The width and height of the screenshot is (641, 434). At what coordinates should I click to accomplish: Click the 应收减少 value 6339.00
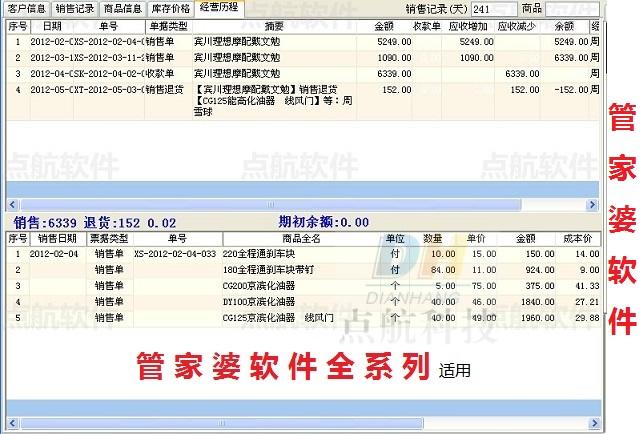click(x=522, y=74)
